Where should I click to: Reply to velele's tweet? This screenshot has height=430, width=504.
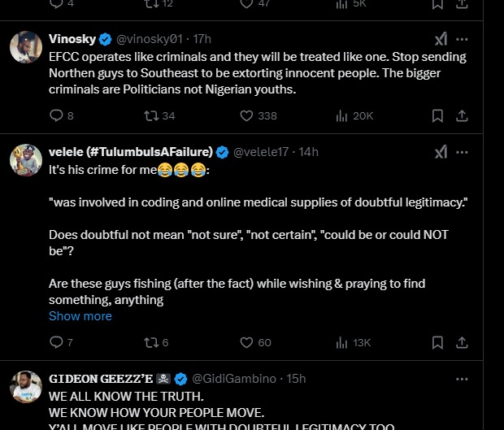coord(56,342)
